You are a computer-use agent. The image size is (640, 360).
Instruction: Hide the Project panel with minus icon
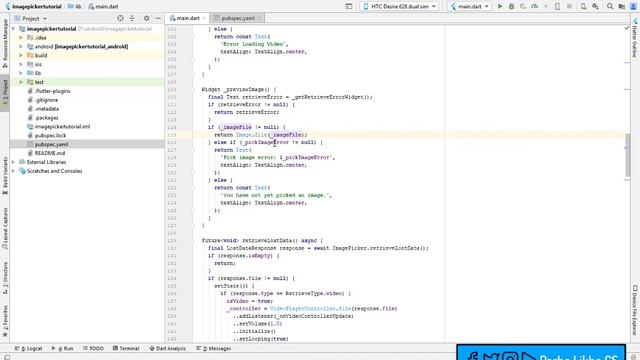(158, 18)
